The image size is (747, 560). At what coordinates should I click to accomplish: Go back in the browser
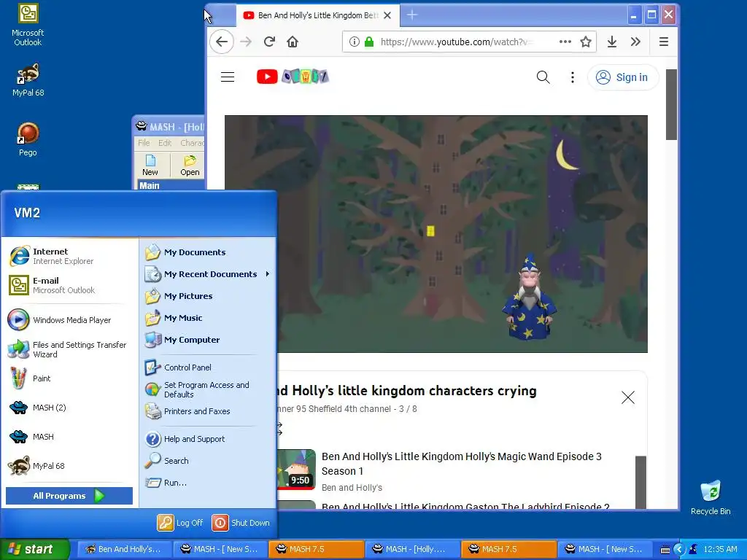222,42
